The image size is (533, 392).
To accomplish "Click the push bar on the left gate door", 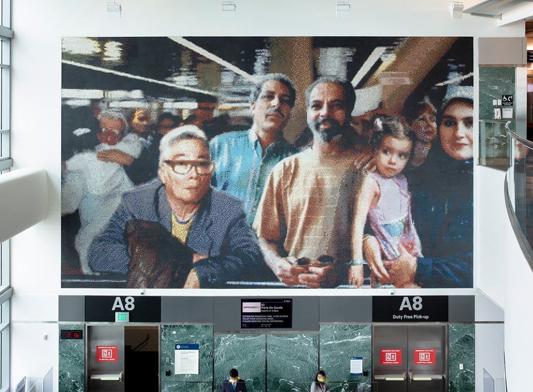I will (x=106, y=377).
